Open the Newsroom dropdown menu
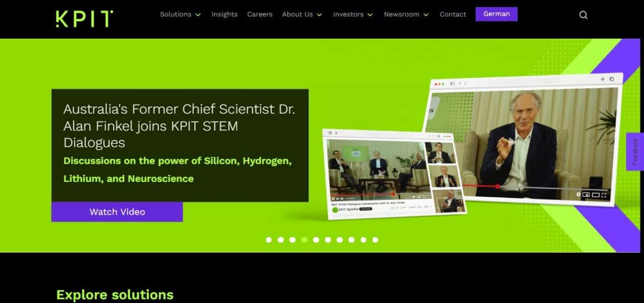The width and height of the screenshot is (644, 303). [x=406, y=15]
